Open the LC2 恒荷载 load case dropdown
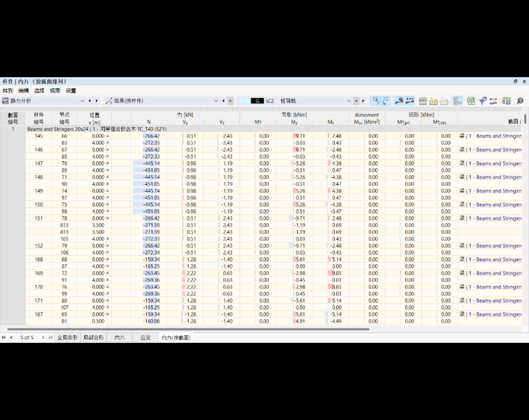Viewport: 529px width, 420px height. point(349,101)
